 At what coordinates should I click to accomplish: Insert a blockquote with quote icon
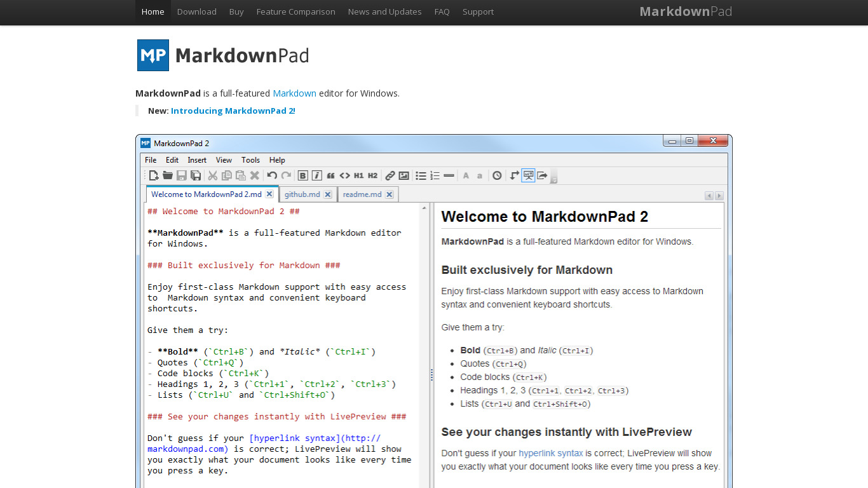point(330,175)
